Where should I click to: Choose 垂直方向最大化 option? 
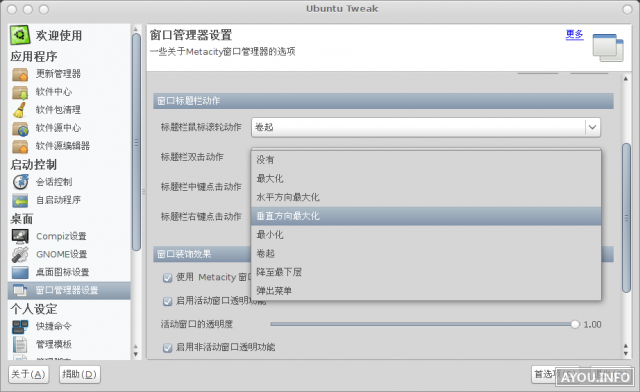point(426,216)
